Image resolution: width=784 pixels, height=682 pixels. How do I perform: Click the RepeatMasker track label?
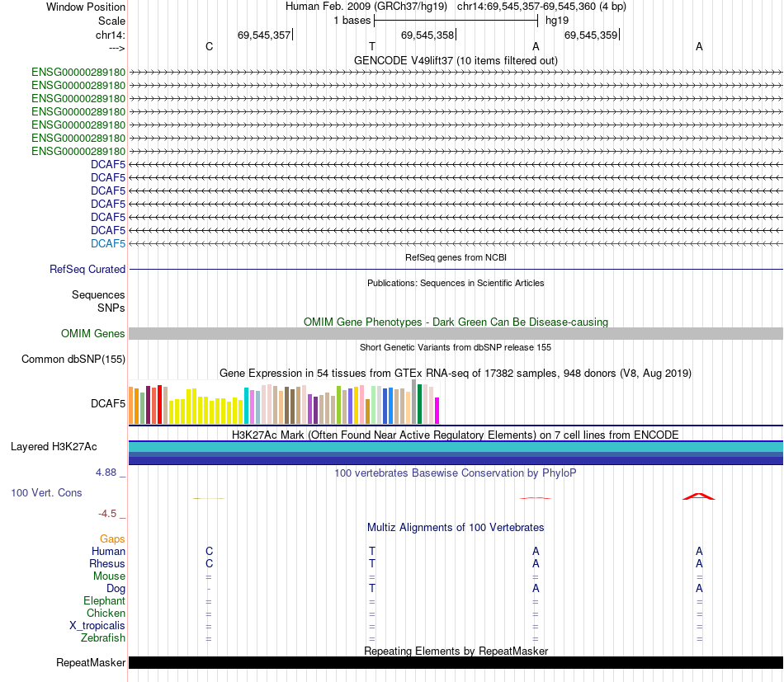pyautogui.click(x=91, y=662)
